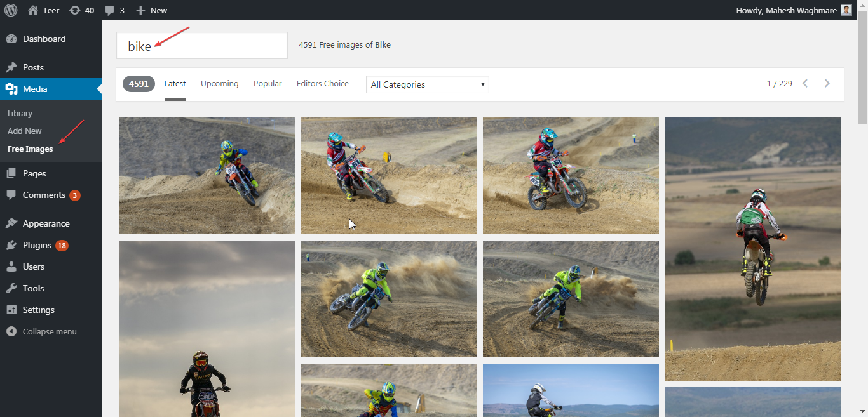868x417 pixels.
Task: Select the top-left motocross rider thumbnail
Action: pyautogui.click(x=207, y=176)
